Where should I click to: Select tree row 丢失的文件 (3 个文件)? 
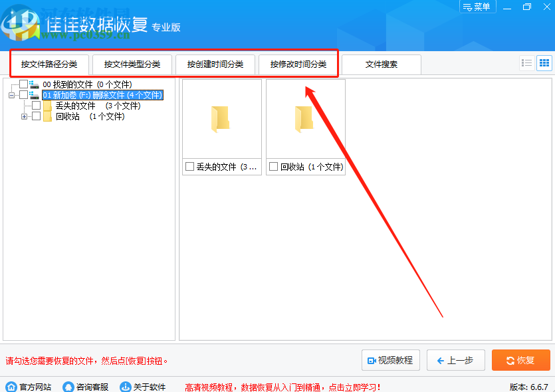point(98,106)
